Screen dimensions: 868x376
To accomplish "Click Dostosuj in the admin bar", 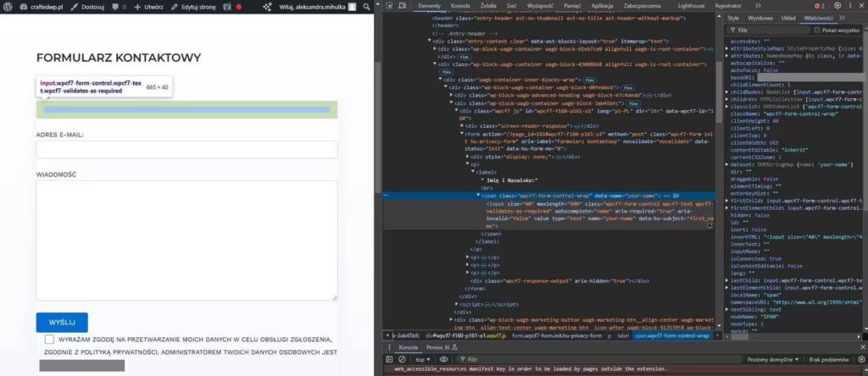I will (x=87, y=7).
